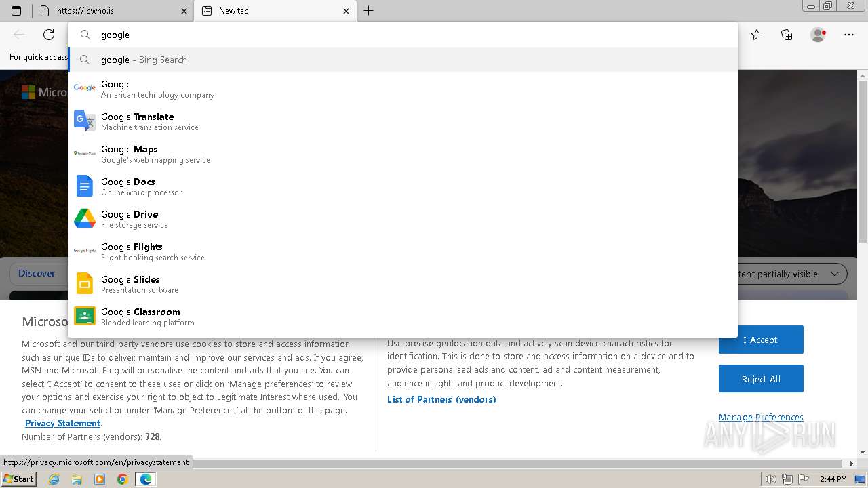Viewport: 868px width, 488px height.
Task: Close the https://ipwho.is tab
Action: tap(184, 11)
